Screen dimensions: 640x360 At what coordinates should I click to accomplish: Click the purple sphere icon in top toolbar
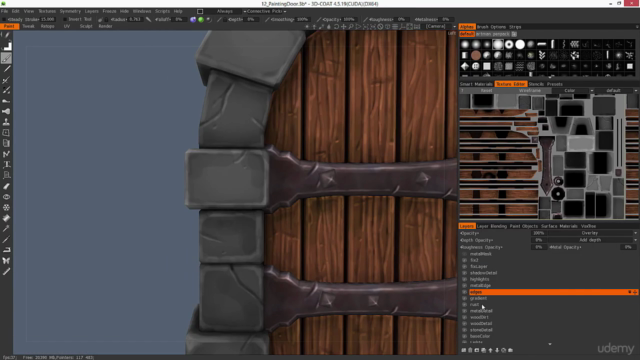[193, 20]
